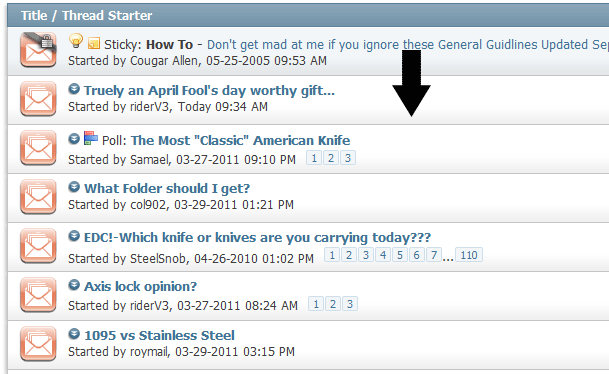609x374 pixels.
Task: Go to page 3 of Axis lock thread
Action: coord(350,304)
